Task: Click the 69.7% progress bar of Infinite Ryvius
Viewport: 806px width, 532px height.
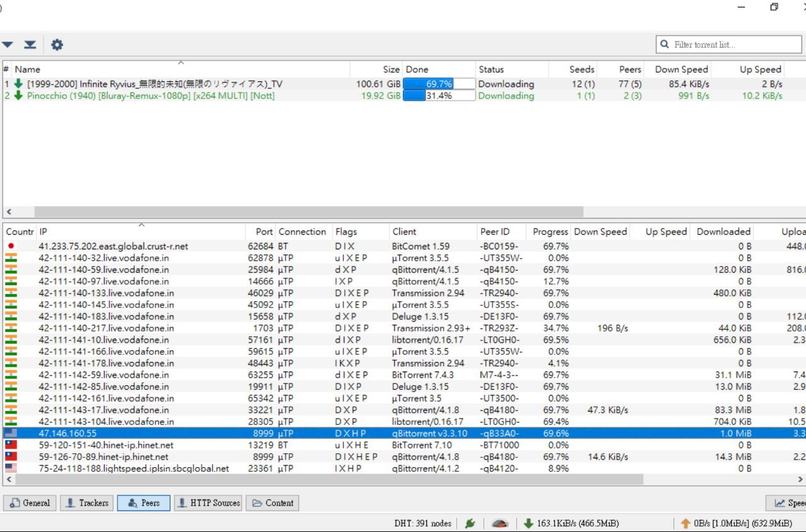Action: pos(439,84)
